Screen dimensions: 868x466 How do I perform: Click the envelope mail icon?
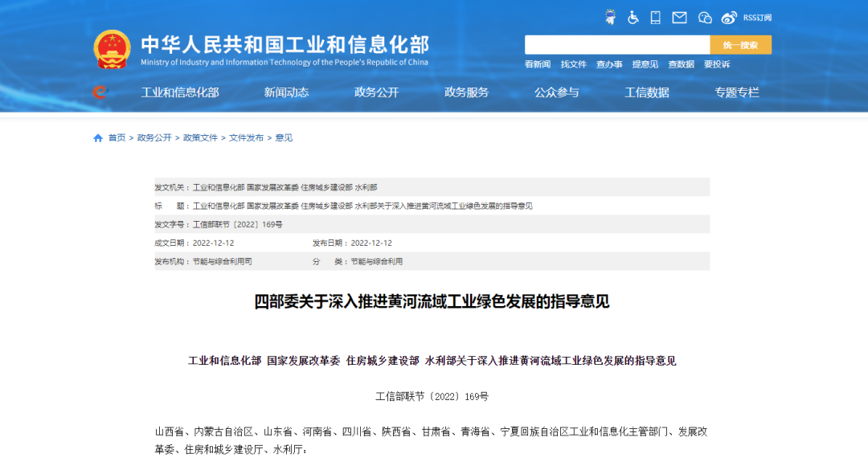(x=679, y=18)
